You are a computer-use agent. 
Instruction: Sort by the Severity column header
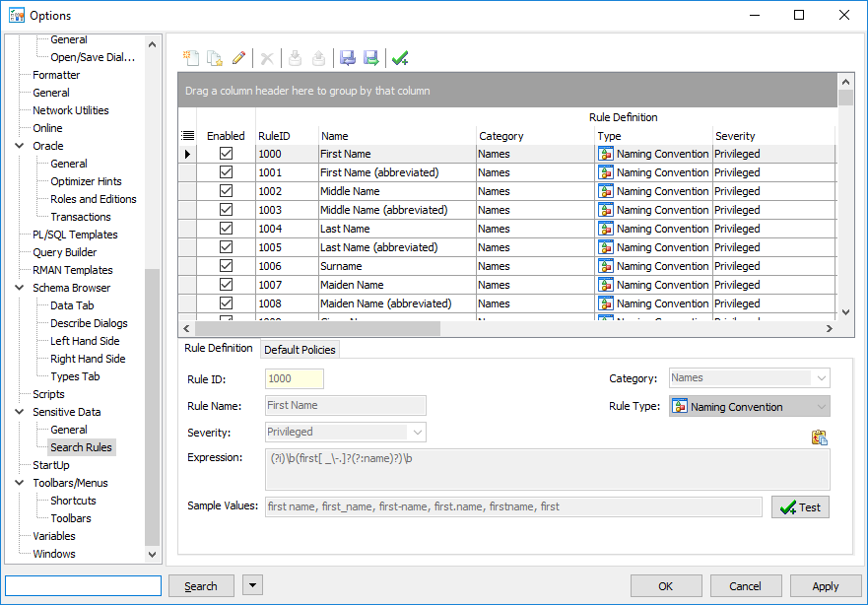tap(772, 136)
